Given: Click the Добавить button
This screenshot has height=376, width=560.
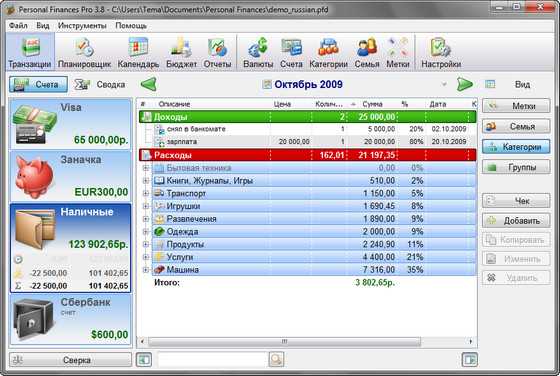Looking at the screenshot, I should (x=516, y=221).
